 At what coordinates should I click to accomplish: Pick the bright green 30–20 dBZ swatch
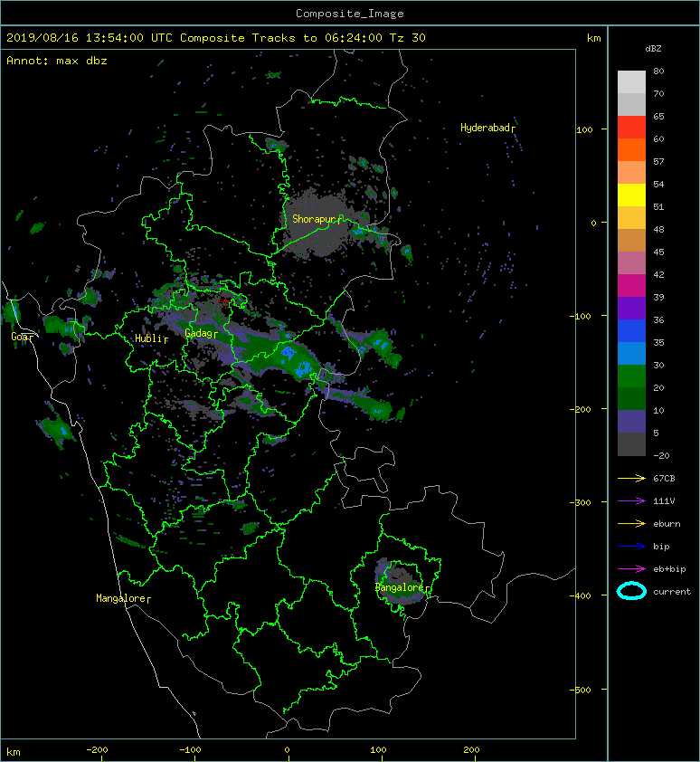[x=631, y=376]
